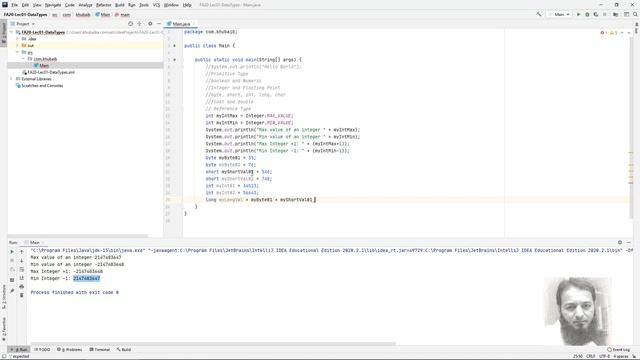Click the Main breadcrumb in navigation bar
Screen dimensions: 640x360
103,15
